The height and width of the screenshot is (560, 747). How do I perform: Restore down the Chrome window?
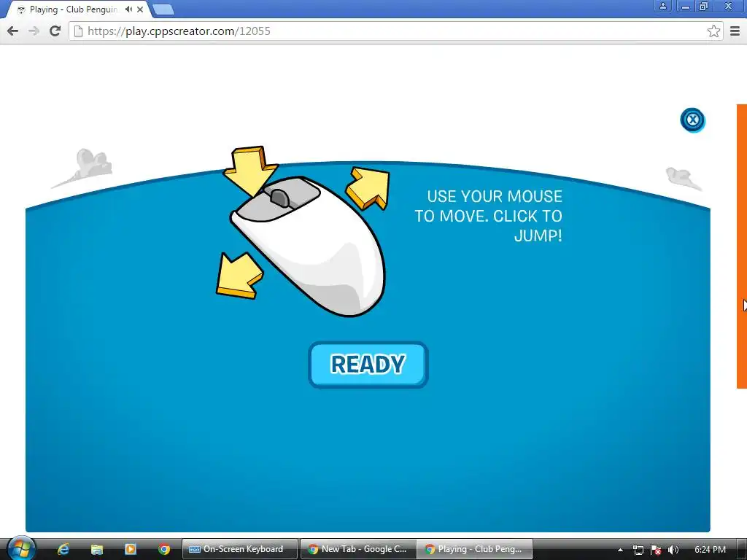(x=704, y=6)
